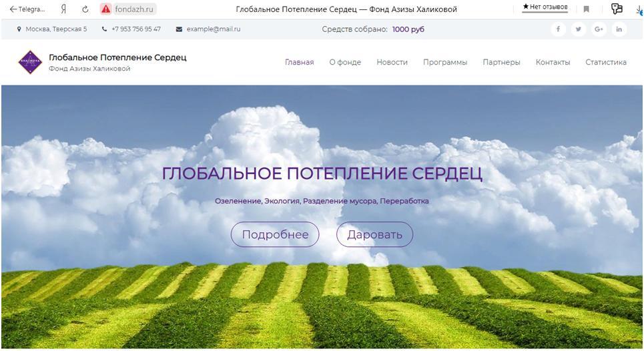Image resolution: width=644 pixels, height=351 pixels.
Task: Click the browser page title text
Action: click(x=346, y=9)
